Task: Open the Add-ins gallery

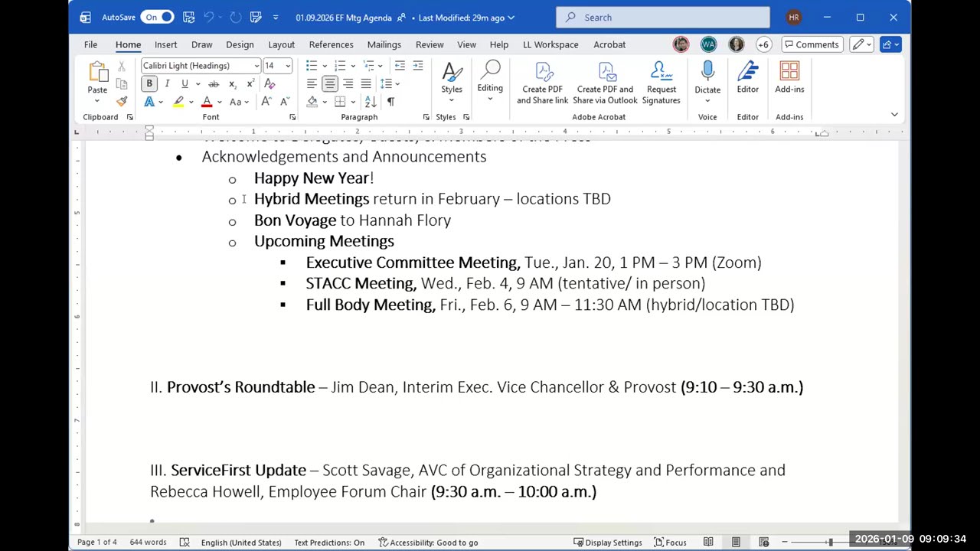Action: (x=789, y=78)
